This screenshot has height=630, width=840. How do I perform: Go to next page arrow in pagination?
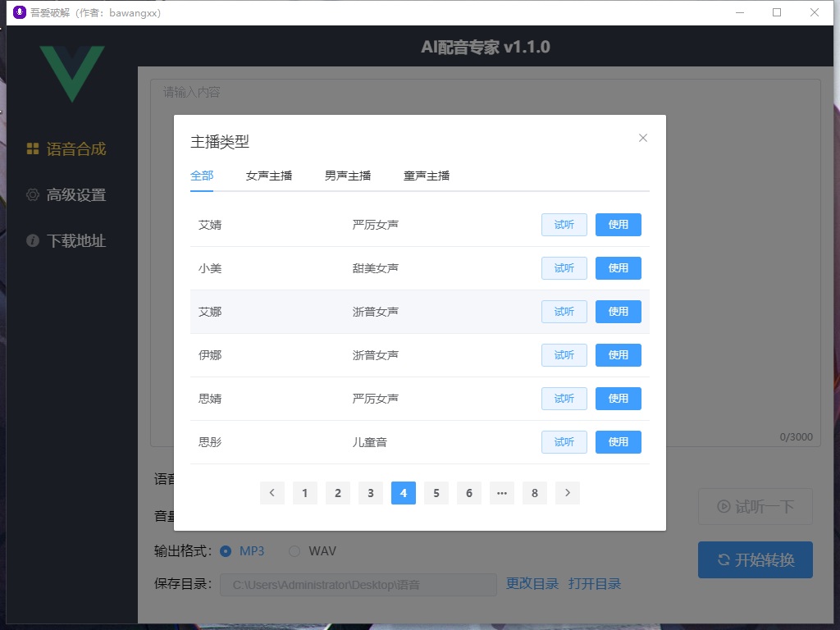point(568,493)
